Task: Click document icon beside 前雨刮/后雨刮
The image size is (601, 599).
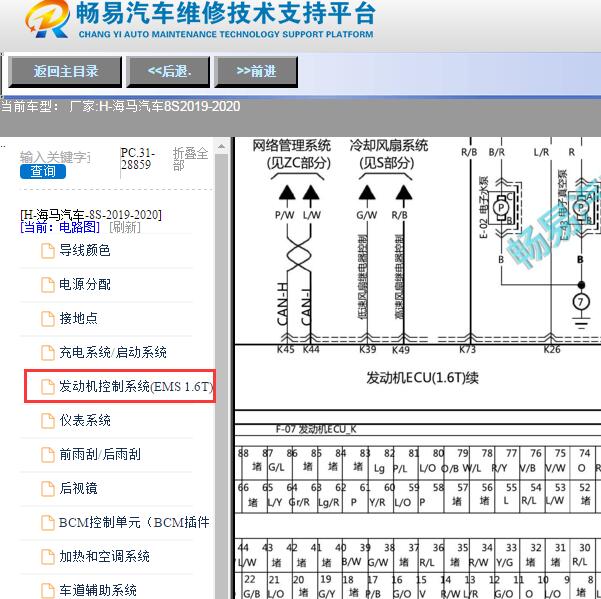Action: click(x=48, y=455)
